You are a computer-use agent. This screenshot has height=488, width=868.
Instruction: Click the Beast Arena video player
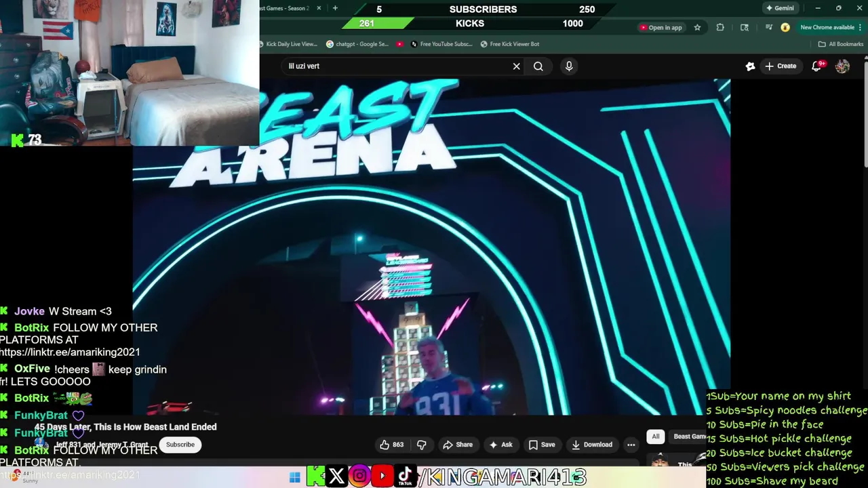coord(431,247)
